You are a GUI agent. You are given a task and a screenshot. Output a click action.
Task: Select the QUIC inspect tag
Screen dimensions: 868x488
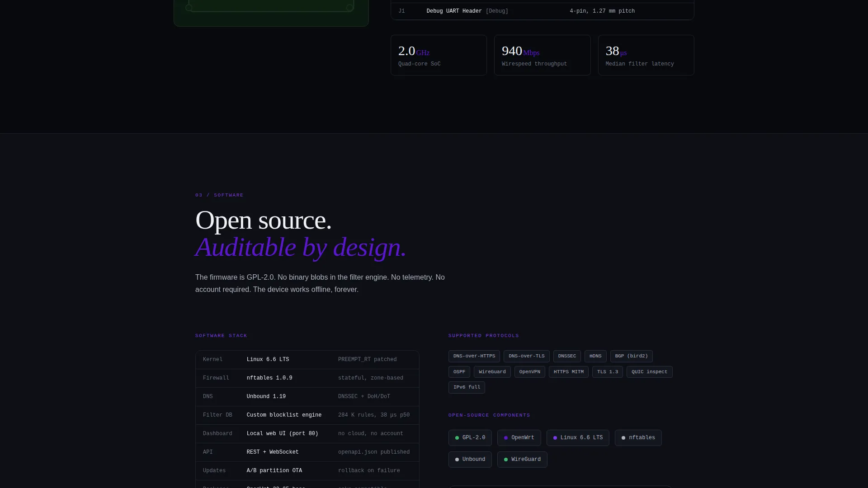(650, 372)
